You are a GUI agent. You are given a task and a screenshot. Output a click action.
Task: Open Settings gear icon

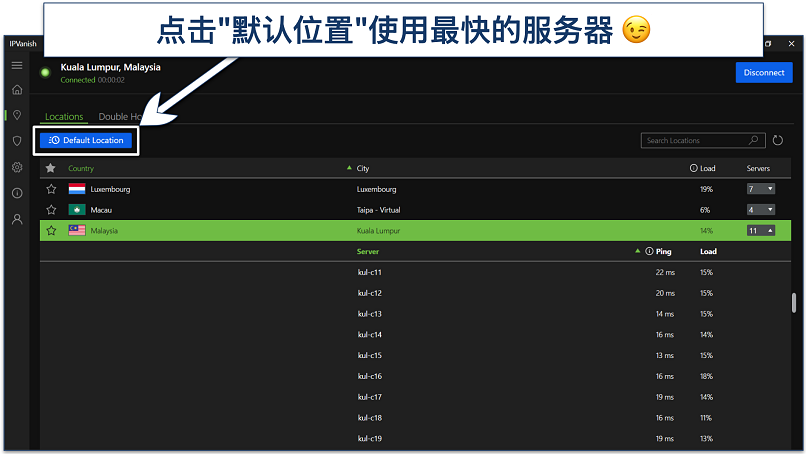tap(17, 167)
